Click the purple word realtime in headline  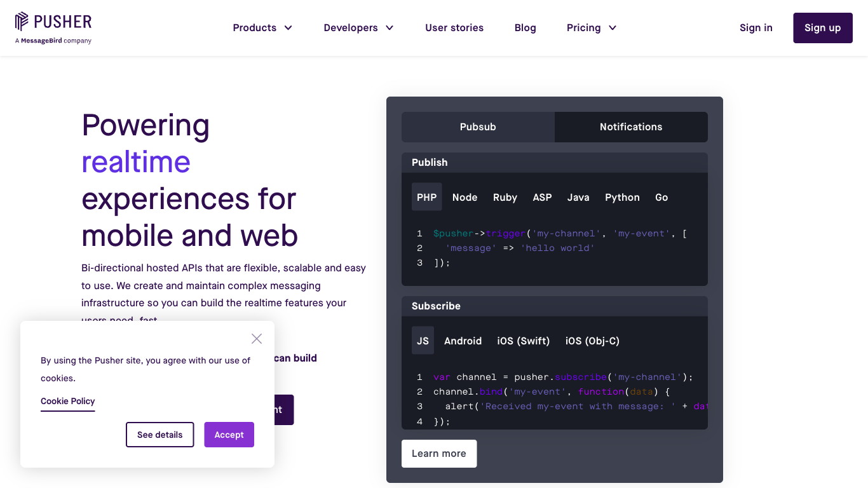point(136,161)
